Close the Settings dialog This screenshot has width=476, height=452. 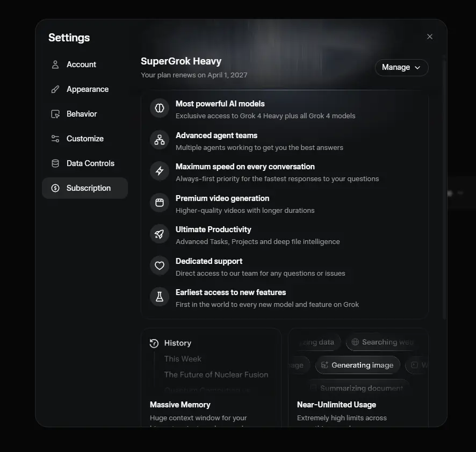pyautogui.click(x=430, y=37)
